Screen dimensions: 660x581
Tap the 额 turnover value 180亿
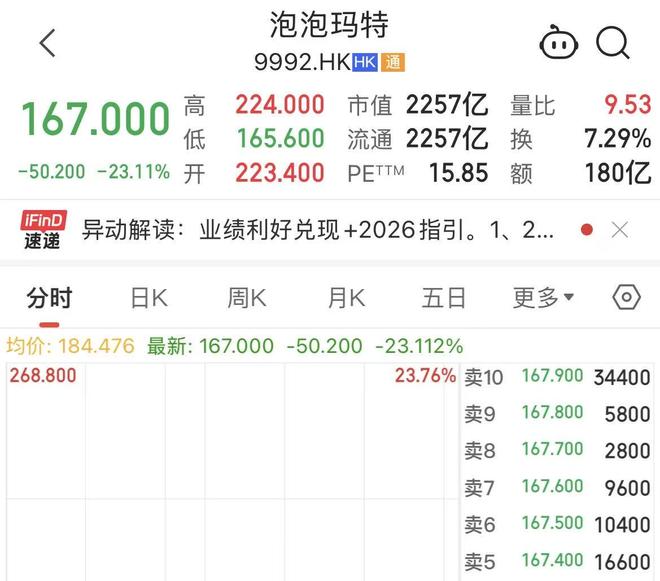click(618, 173)
